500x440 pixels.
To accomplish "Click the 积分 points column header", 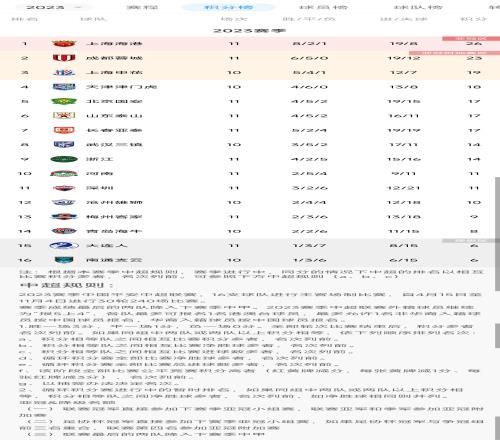I will click(474, 19).
